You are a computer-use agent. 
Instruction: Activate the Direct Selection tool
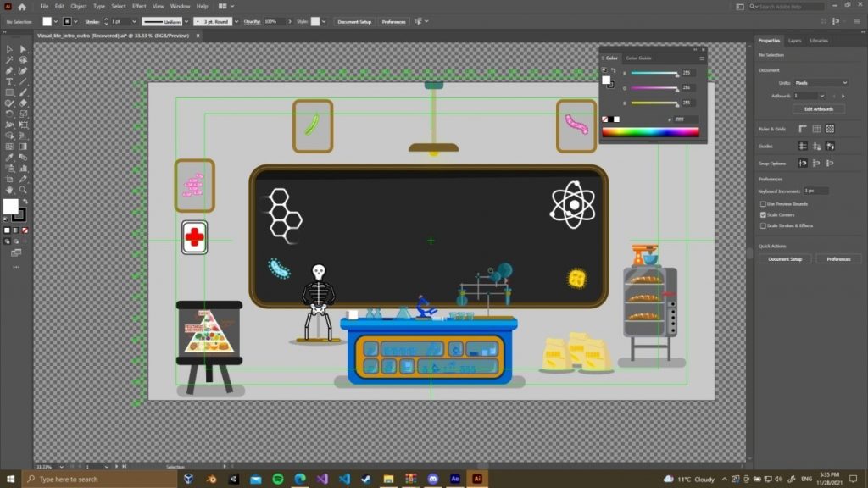23,49
